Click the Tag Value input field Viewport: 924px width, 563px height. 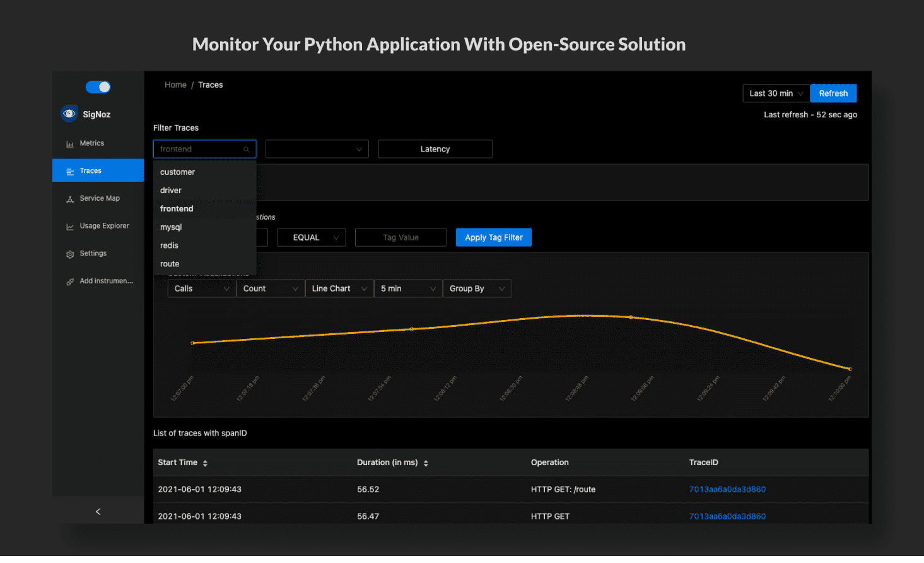click(x=401, y=237)
